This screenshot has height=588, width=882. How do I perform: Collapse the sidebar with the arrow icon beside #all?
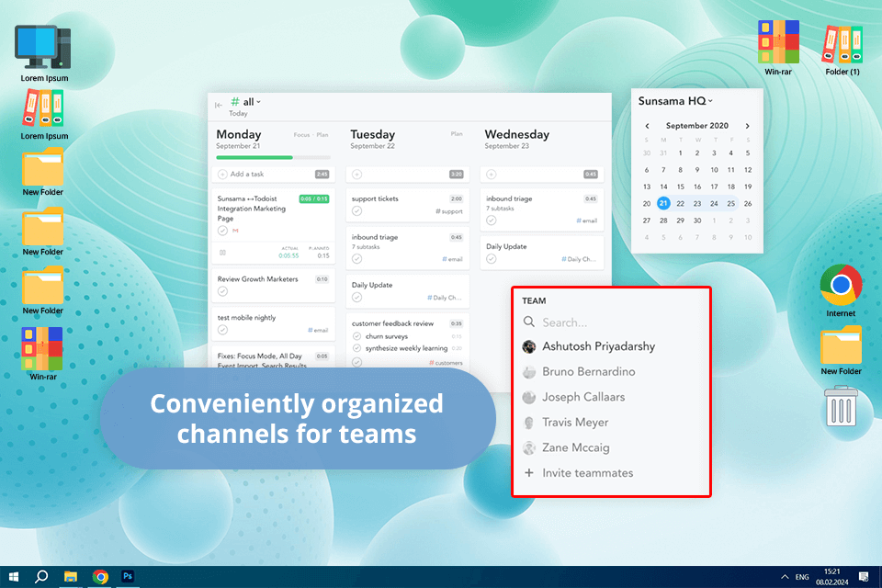[219, 105]
